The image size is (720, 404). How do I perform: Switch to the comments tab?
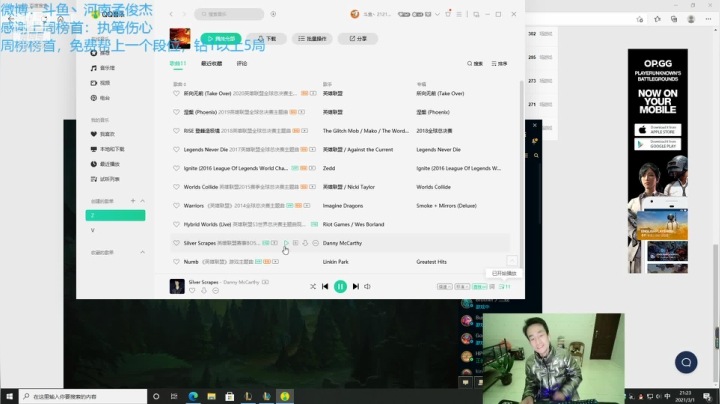click(242, 63)
